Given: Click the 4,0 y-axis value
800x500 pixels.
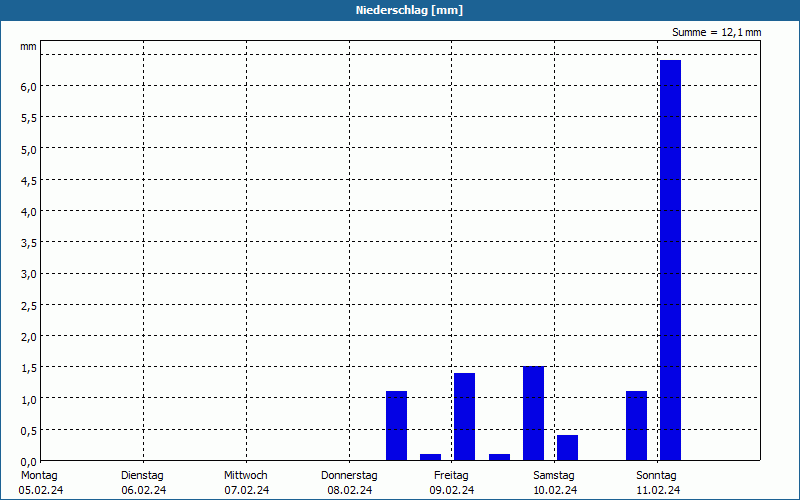Looking at the screenshot, I should click(28, 212).
